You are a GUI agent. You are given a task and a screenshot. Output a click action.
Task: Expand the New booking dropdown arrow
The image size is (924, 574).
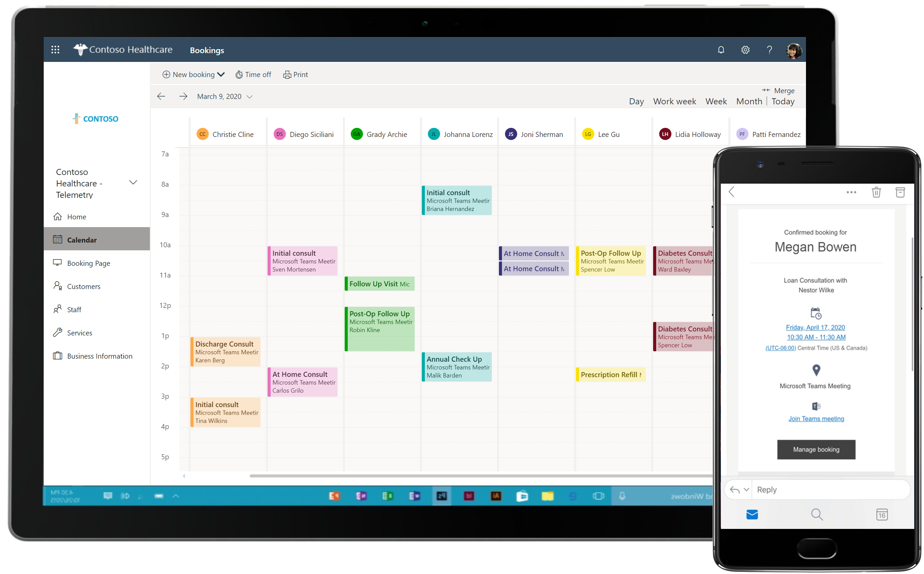(x=221, y=74)
